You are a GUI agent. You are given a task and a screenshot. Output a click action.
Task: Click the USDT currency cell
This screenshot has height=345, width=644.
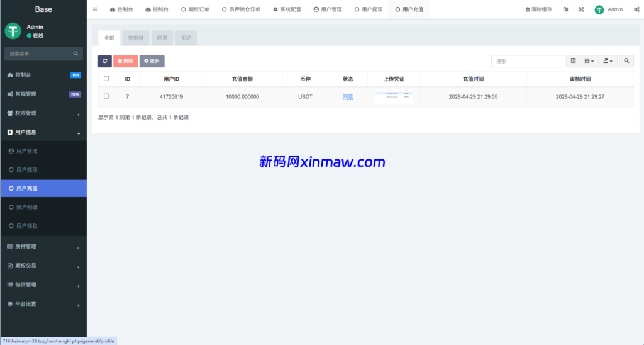305,96
